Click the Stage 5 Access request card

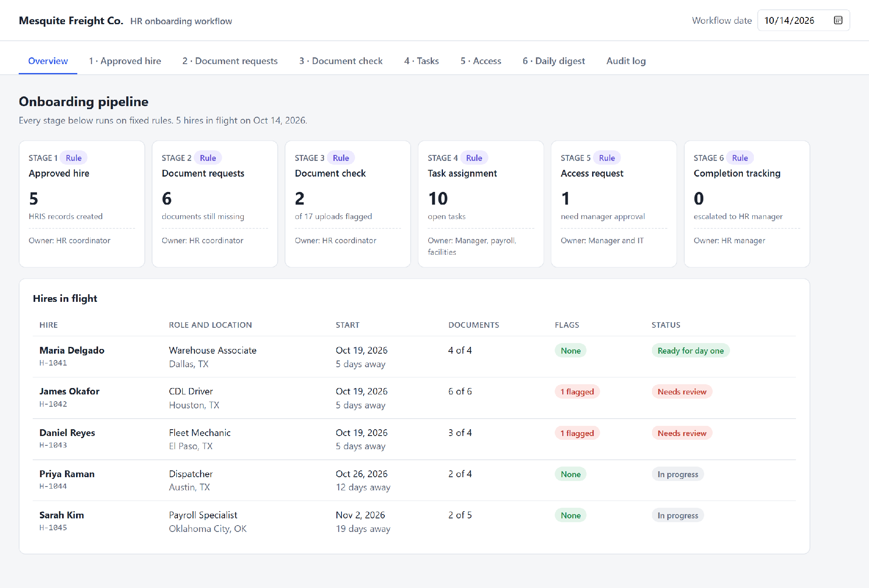point(614,204)
